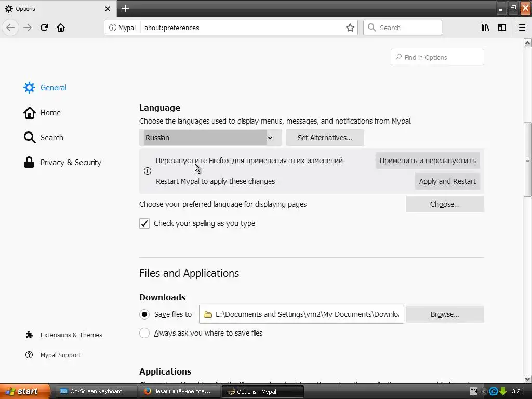
Task: Click the puzzle piece Extensions icon
Action: pyautogui.click(x=29, y=335)
